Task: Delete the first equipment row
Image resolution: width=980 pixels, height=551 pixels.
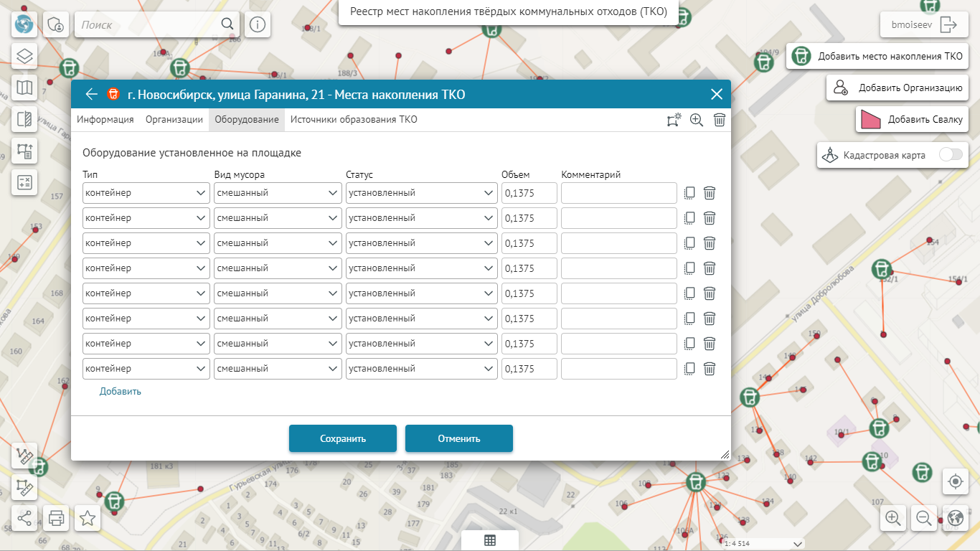Action: [x=710, y=193]
